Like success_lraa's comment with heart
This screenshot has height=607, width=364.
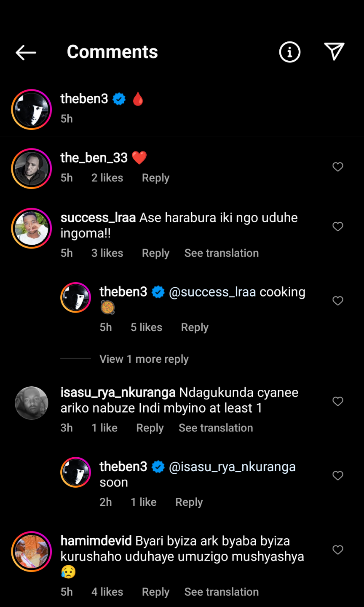(x=338, y=227)
